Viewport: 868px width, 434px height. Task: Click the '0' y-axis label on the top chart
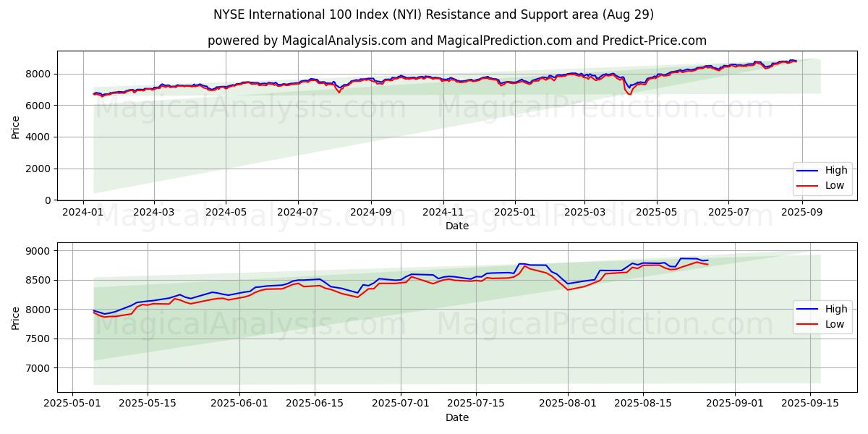[x=48, y=200]
